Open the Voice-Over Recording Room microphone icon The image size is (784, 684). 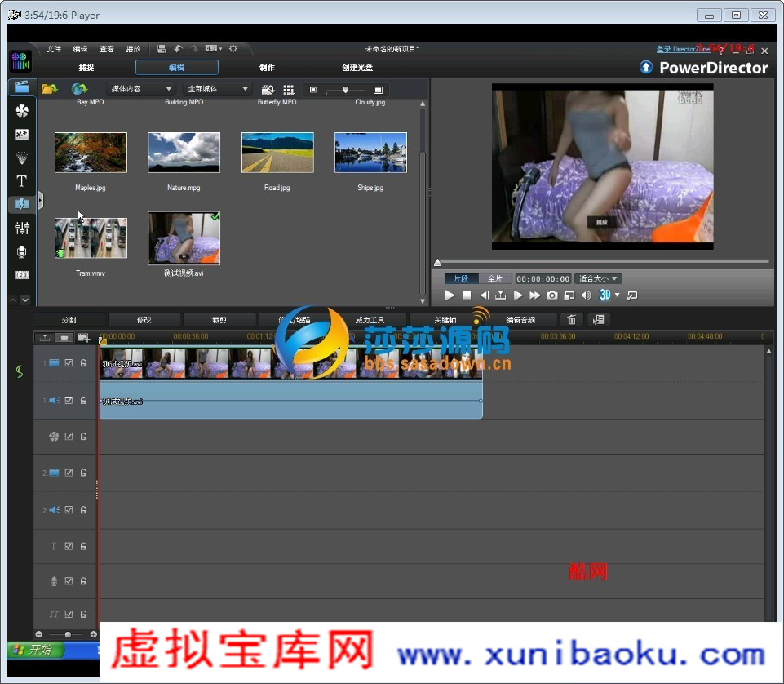(x=22, y=251)
